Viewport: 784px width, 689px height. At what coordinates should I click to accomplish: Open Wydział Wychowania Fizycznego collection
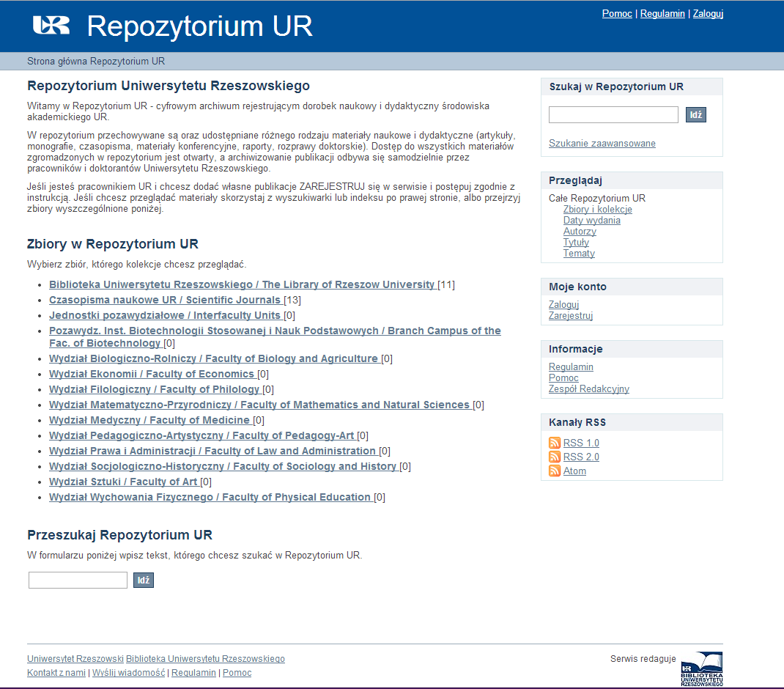210,498
